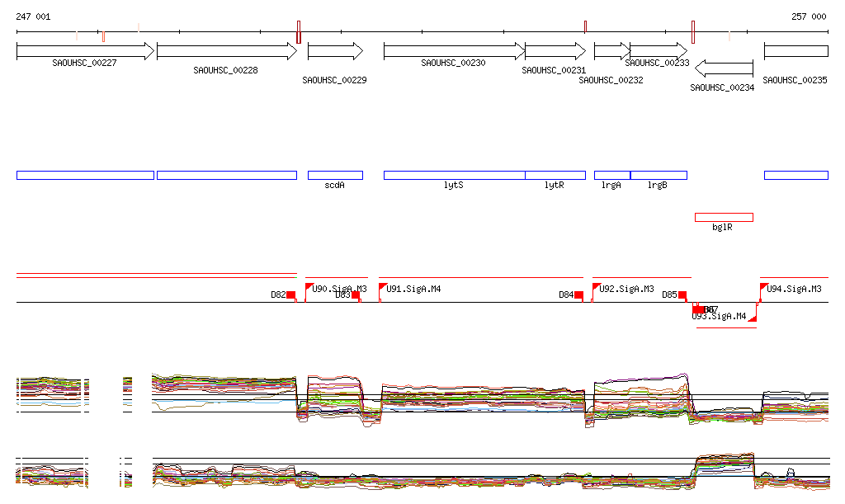Select the D85 terminator red square
The image size is (845, 504).
pos(682,294)
